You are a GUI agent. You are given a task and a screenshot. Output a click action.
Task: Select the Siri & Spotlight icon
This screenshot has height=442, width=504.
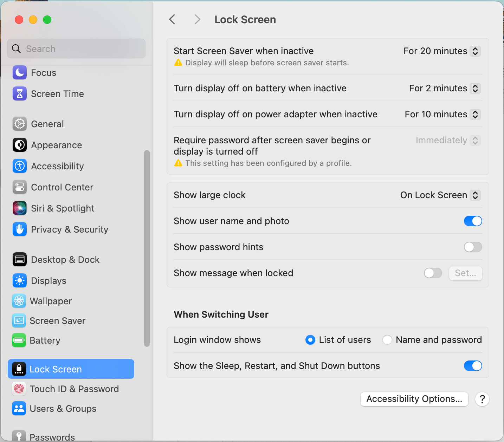tap(20, 208)
